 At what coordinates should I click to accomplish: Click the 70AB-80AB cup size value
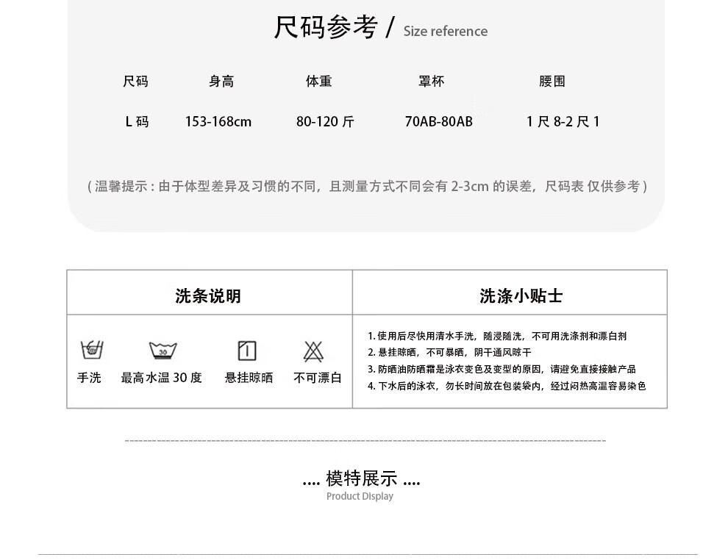438,122
